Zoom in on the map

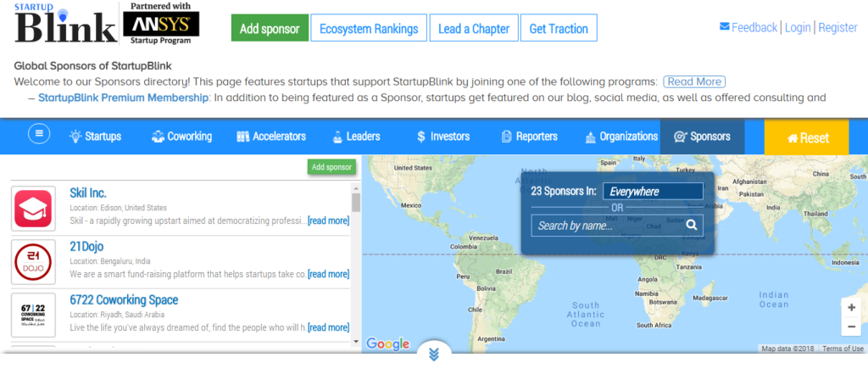coord(851,307)
